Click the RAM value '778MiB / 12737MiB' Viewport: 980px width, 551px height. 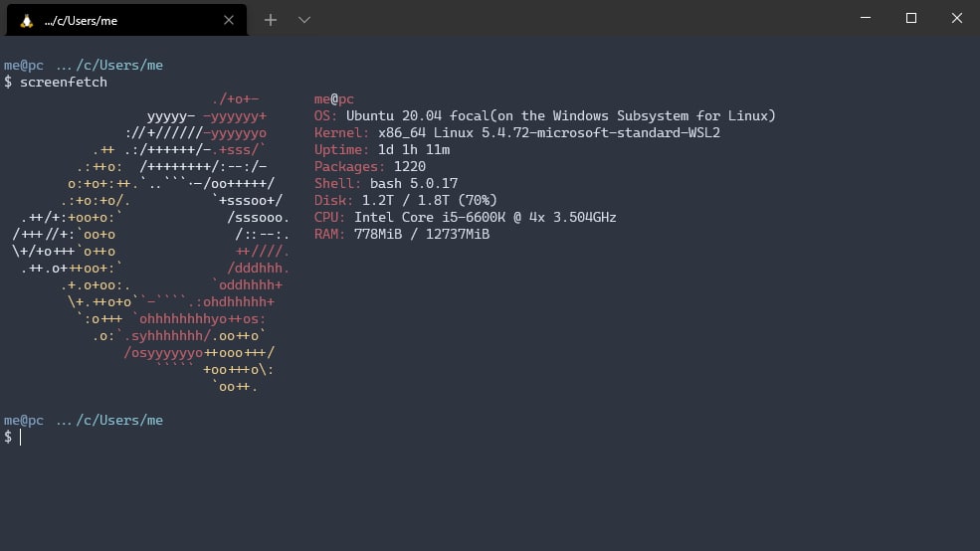[422, 234]
